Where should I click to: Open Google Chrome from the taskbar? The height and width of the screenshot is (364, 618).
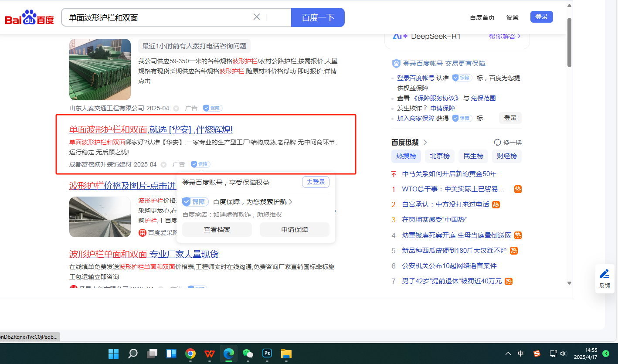tap(190, 354)
